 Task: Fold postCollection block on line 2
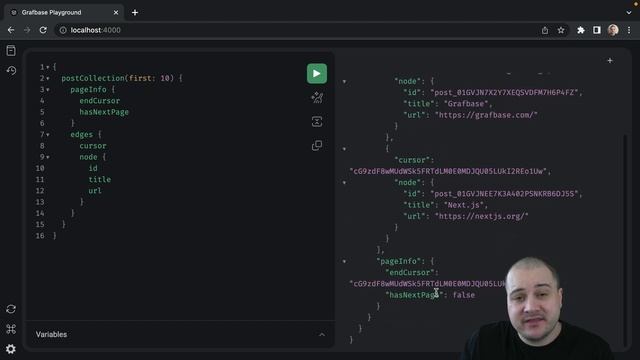tap(48, 78)
